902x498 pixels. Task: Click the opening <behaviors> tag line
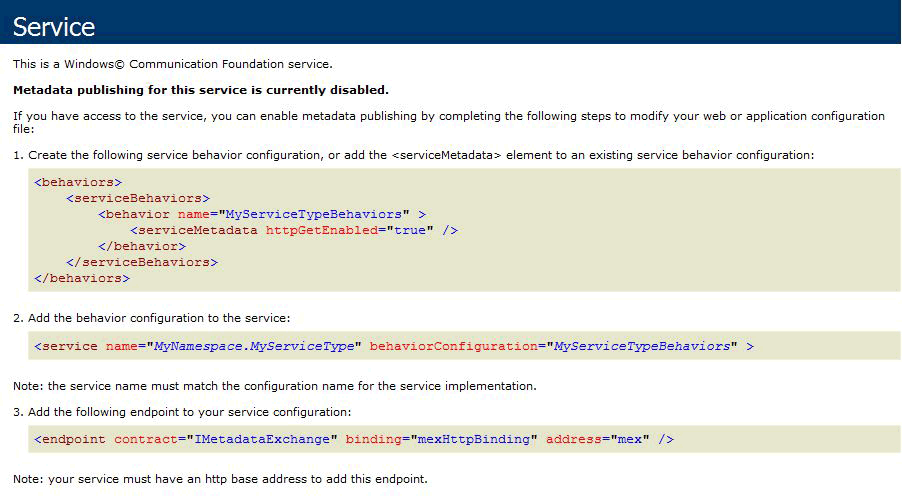tap(78, 182)
